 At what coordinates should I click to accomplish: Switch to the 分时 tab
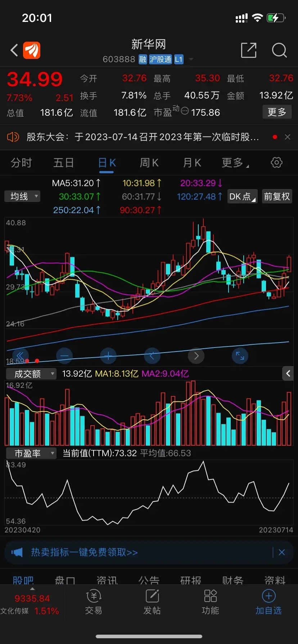[21, 163]
